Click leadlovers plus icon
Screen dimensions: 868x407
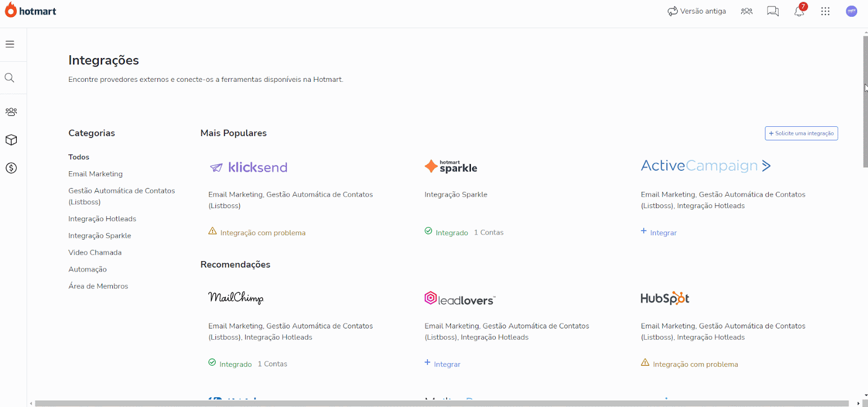[x=427, y=362]
